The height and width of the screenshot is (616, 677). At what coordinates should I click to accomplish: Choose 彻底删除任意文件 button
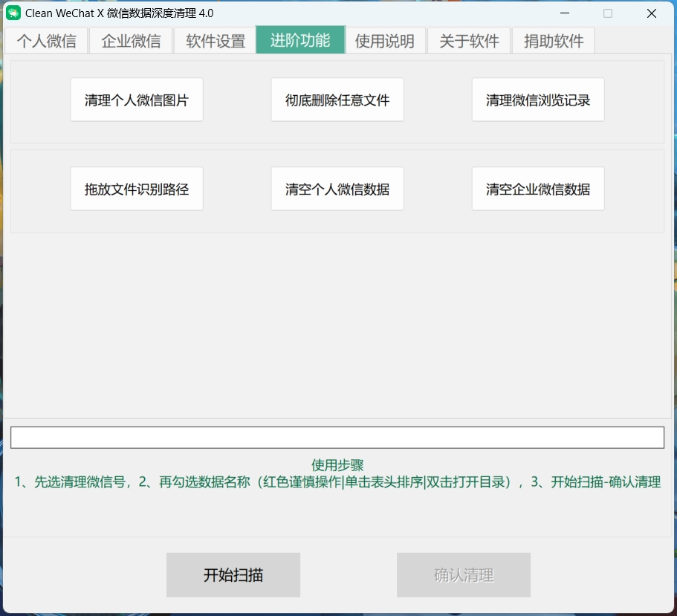tap(337, 100)
